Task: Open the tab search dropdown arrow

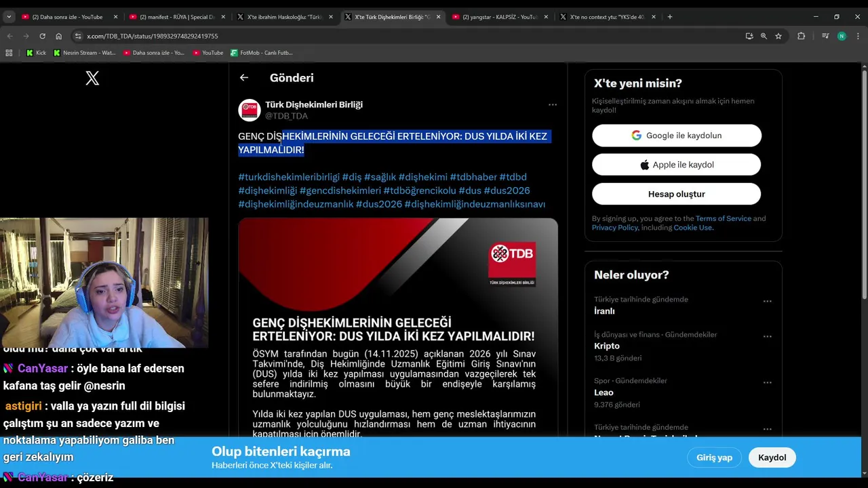Action: 9,17
